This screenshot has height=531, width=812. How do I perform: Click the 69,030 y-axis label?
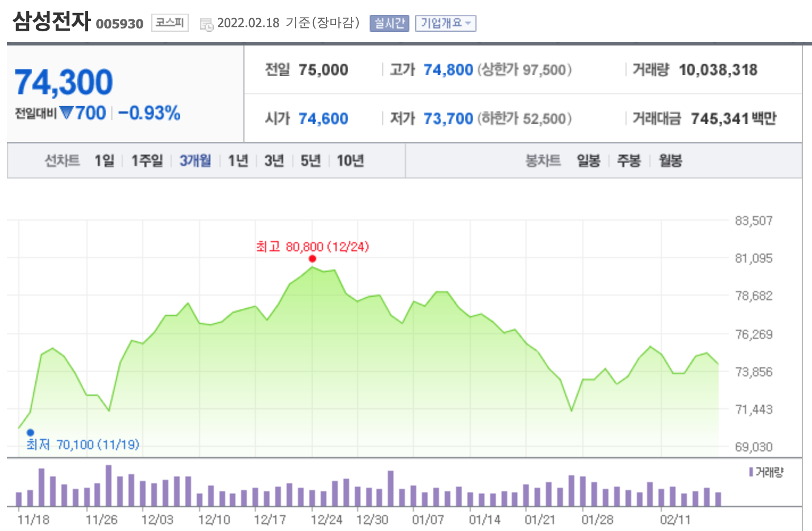click(x=754, y=447)
